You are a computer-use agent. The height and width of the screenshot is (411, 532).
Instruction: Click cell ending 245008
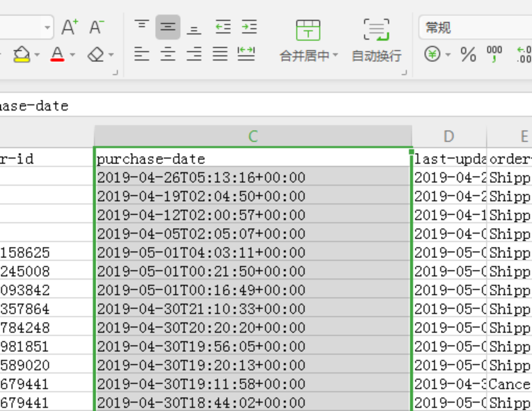(47, 271)
